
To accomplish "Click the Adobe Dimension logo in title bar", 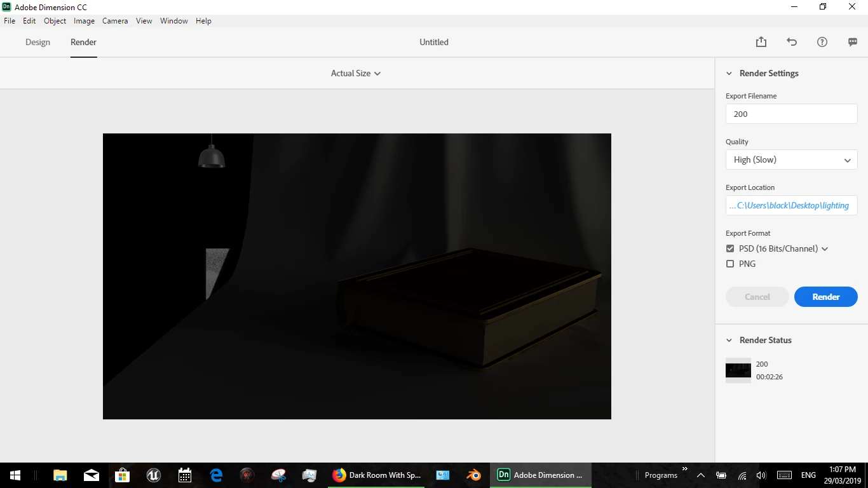I will pos(7,7).
